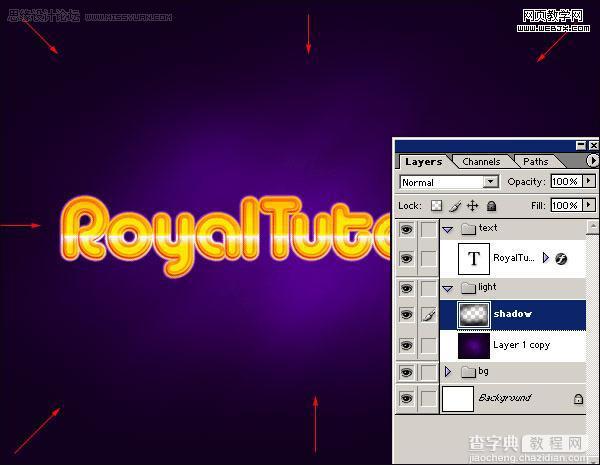
Task: Toggle lock transparent pixels icon
Action: (x=436, y=206)
